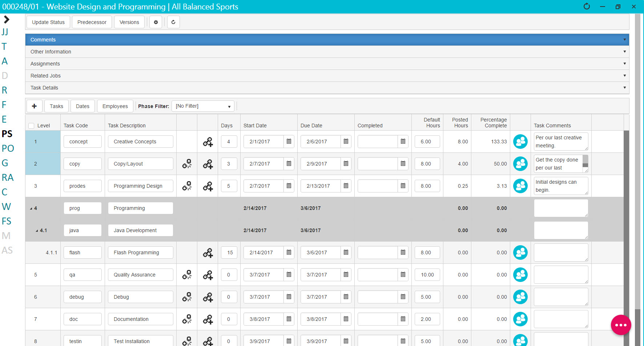Click the Task Description column header
Screen dimensions: 644x346
click(127, 126)
